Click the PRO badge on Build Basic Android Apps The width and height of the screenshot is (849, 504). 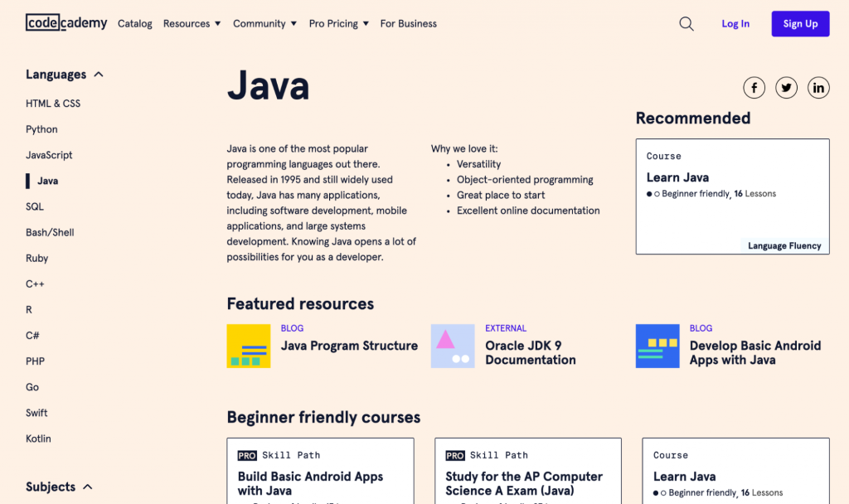click(248, 454)
